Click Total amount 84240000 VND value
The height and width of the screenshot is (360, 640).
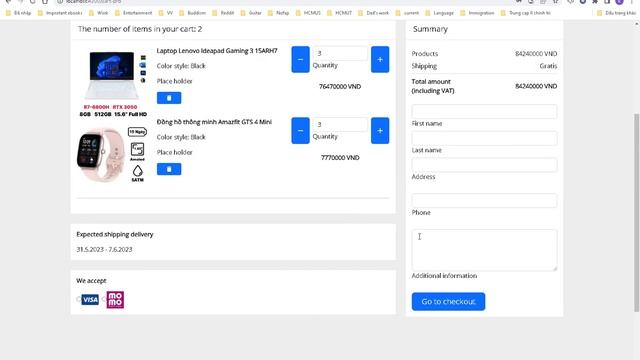pyautogui.click(x=536, y=86)
